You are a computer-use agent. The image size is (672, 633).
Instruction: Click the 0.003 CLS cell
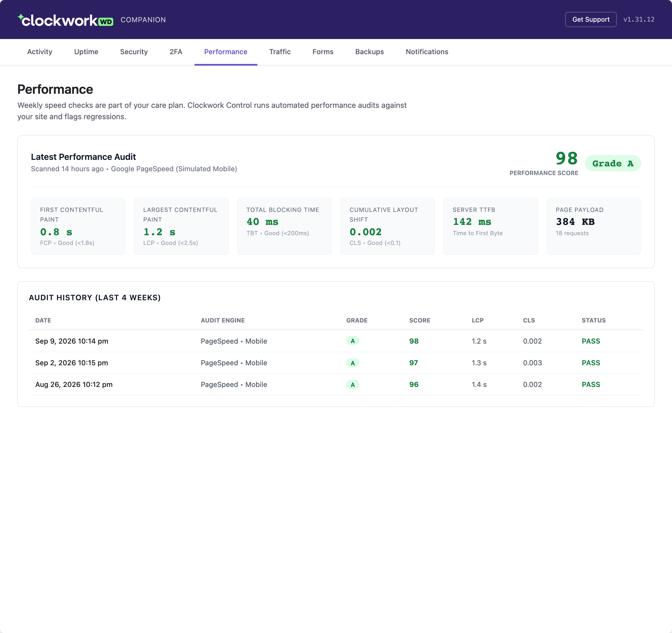point(532,363)
